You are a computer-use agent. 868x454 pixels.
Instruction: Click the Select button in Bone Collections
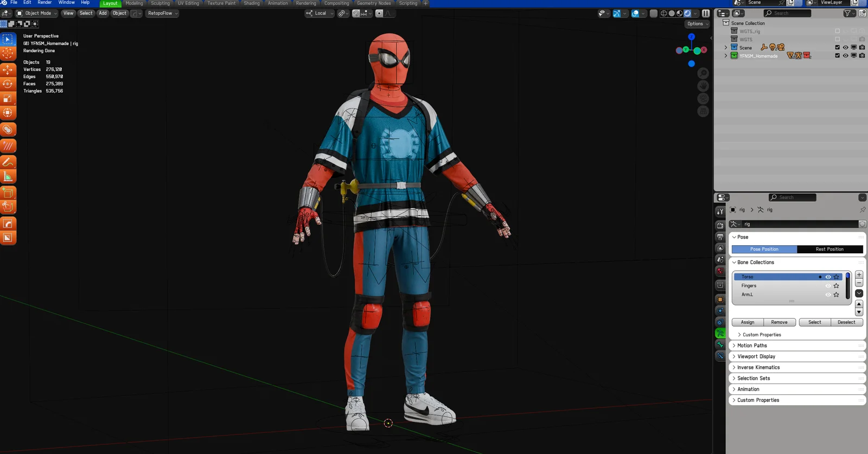[815, 322]
